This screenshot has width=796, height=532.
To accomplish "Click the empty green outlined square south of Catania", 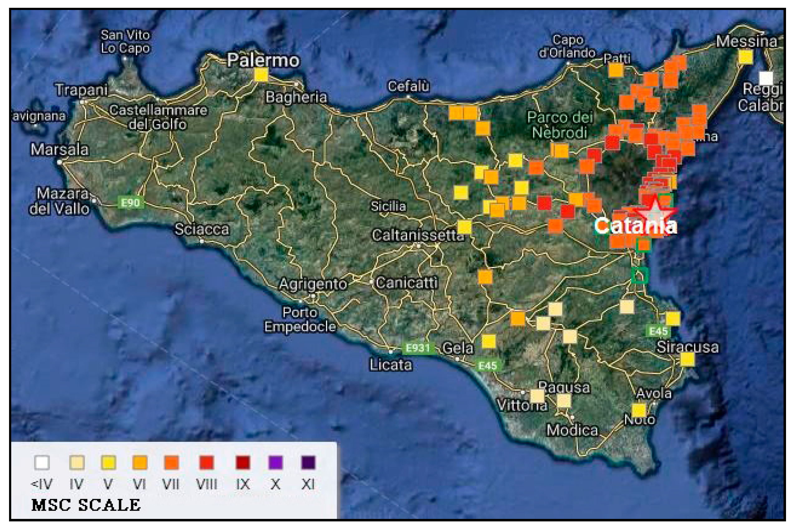I will pyautogui.click(x=640, y=275).
